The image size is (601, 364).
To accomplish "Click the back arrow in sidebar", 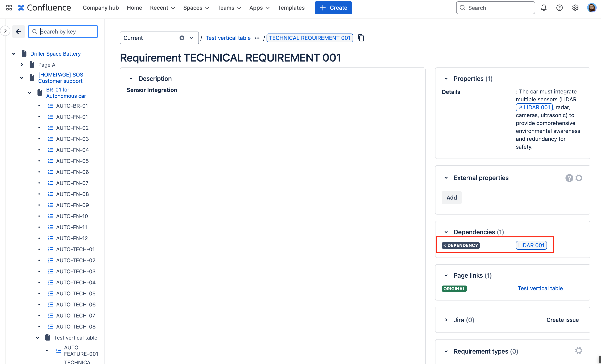I will (19, 32).
